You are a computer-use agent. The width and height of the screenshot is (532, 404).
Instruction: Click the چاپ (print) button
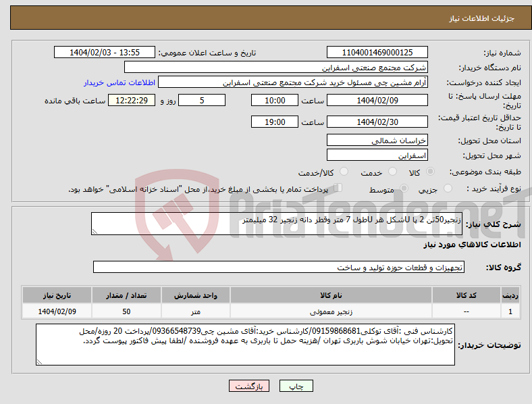point(296,386)
